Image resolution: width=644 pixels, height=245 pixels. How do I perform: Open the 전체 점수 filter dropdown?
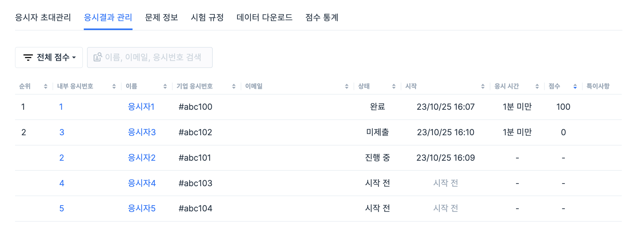pos(49,57)
